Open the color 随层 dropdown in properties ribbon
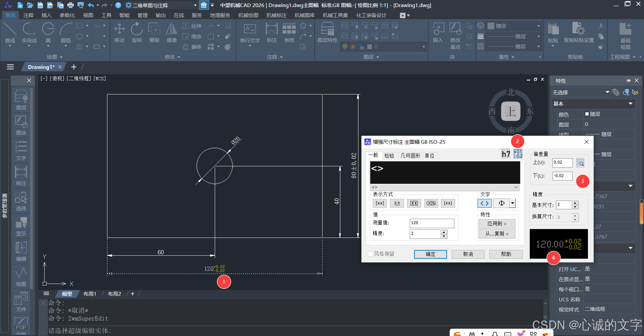This screenshot has width=644, height=336. click(514, 26)
